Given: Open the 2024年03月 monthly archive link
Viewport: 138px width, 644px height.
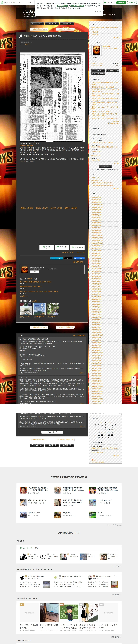Looking at the screenshot, I should coord(97,197).
